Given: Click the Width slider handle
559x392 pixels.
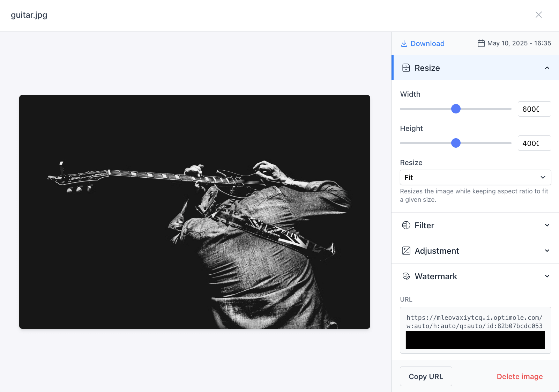Looking at the screenshot, I should (456, 109).
